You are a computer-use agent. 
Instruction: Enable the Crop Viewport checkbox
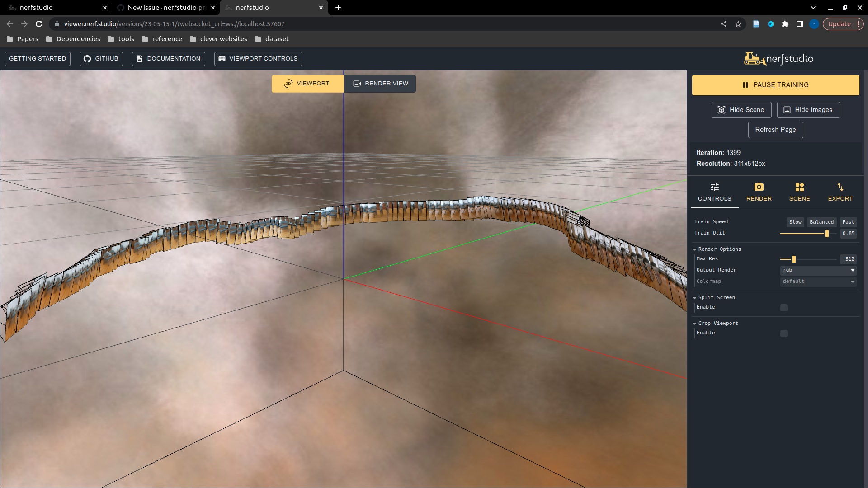[x=784, y=333]
